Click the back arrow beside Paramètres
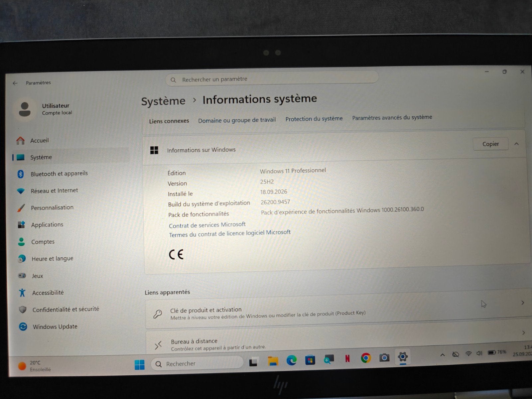 point(15,83)
